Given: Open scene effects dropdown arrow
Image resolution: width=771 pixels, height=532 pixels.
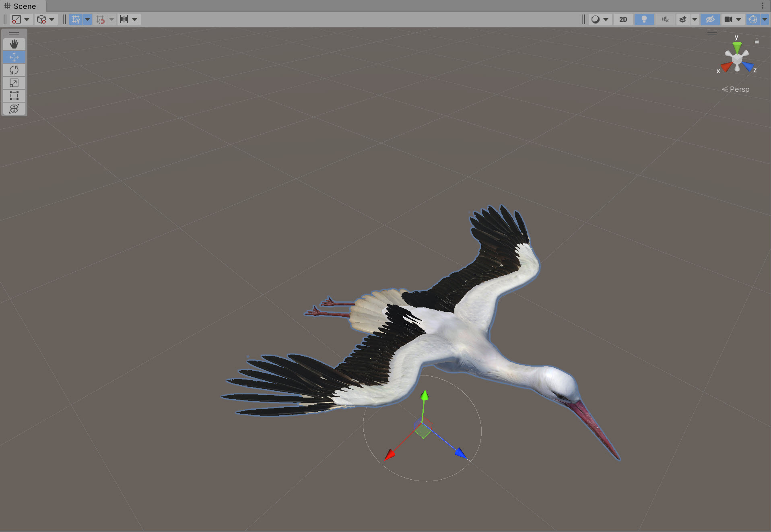Looking at the screenshot, I should (695, 19).
